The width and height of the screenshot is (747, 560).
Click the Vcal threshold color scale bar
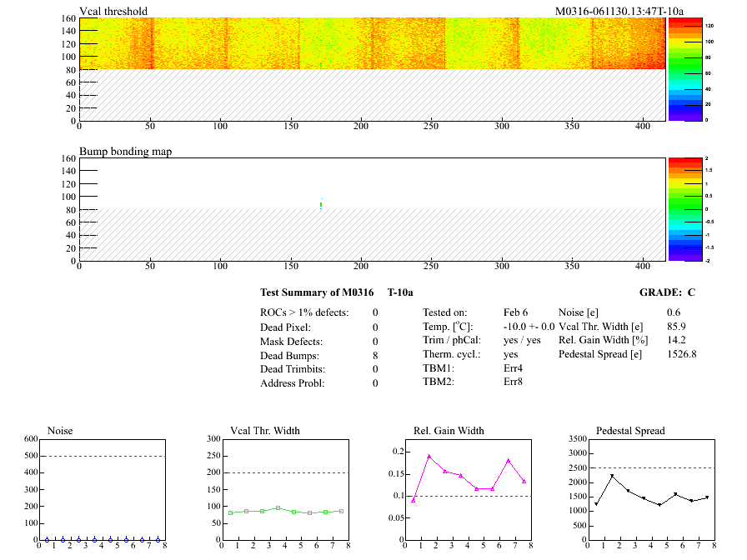pos(684,68)
